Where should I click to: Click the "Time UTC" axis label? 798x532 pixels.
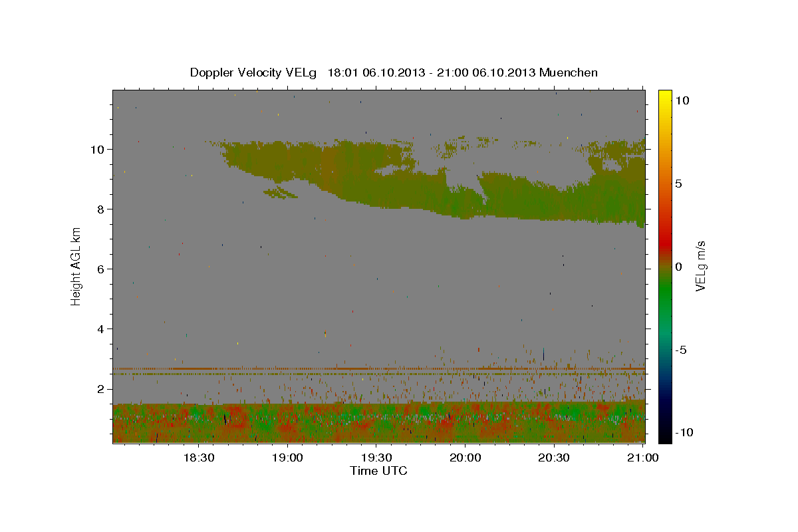pos(378,471)
